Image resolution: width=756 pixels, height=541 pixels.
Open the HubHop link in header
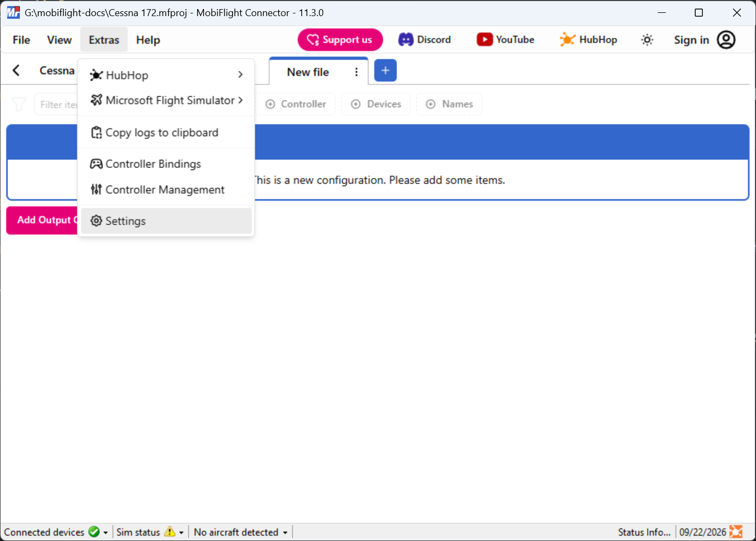(588, 40)
